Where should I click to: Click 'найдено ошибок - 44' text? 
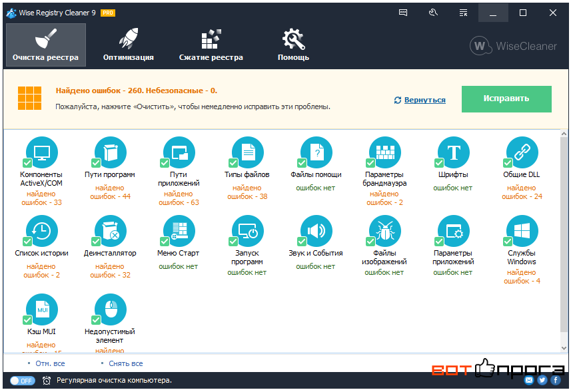point(110,192)
